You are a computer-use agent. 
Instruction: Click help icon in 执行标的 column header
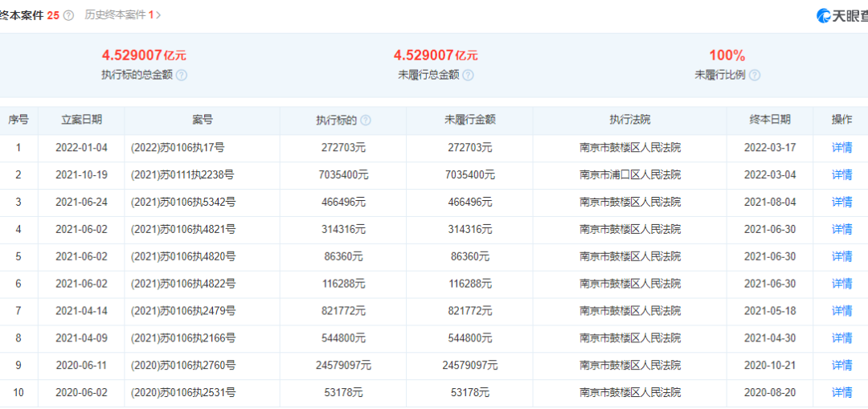pos(366,121)
